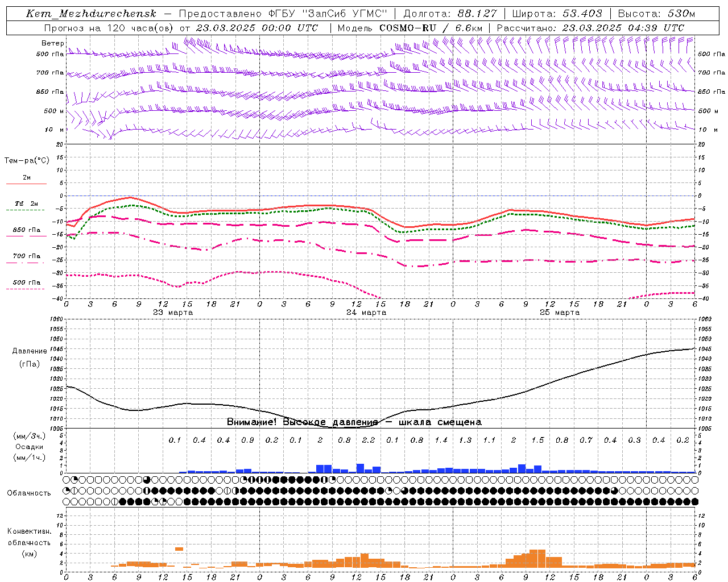Click the 10 м wind level label on left
The height and width of the screenshot is (582, 728).
coord(54,130)
